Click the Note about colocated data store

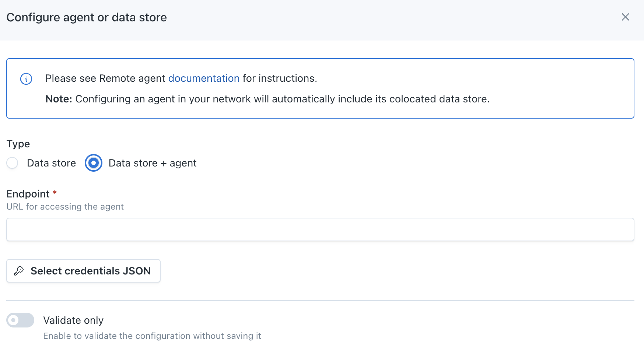tap(267, 99)
